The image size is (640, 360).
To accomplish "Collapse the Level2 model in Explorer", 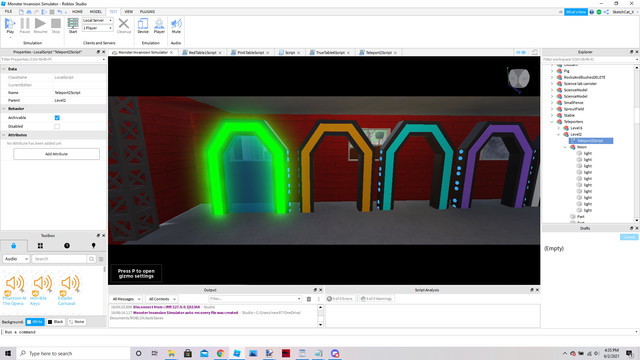I will (x=559, y=134).
